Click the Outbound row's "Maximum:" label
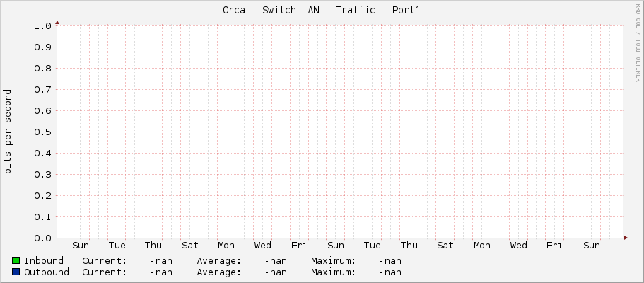The height and width of the screenshot is (283, 644). pyautogui.click(x=334, y=272)
